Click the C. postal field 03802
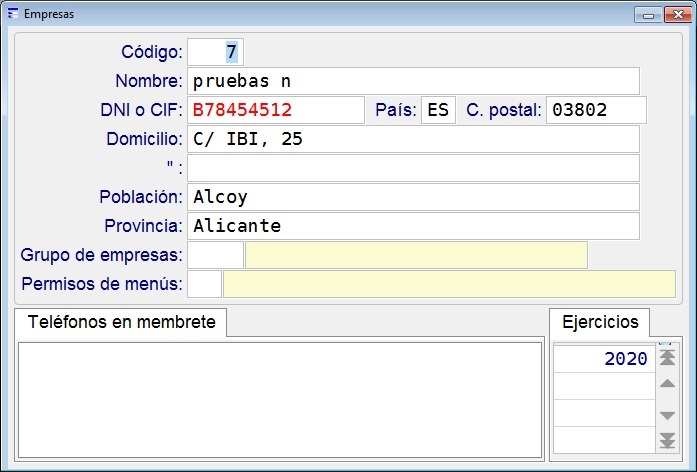 [596, 110]
